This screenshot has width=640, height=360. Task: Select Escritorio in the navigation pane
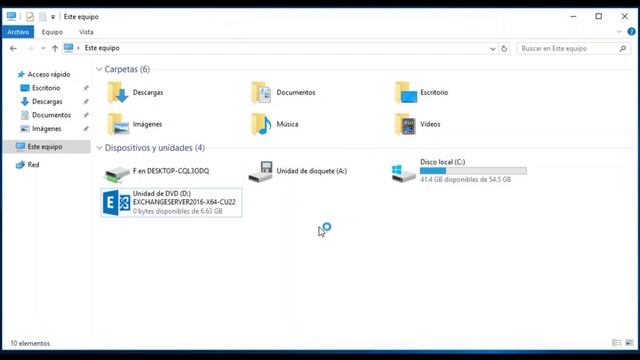click(x=40, y=88)
